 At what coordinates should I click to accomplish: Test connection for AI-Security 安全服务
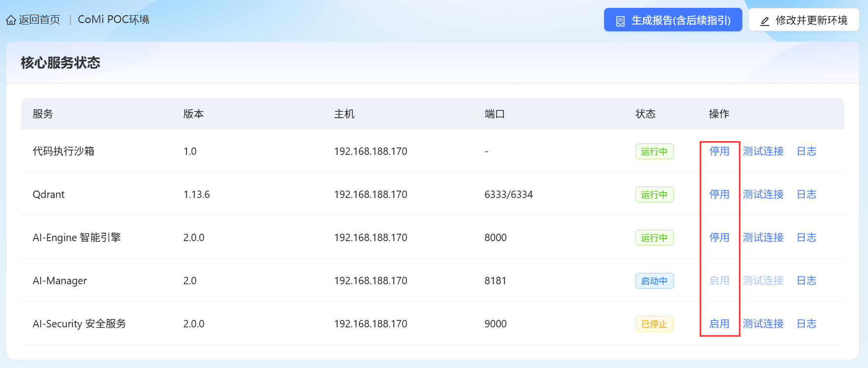pyautogui.click(x=763, y=323)
